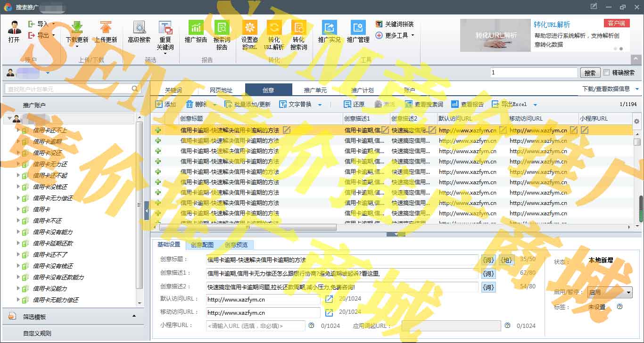
Task: Switch to the 创意预览 tab
Action: click(x=236, y=245)
